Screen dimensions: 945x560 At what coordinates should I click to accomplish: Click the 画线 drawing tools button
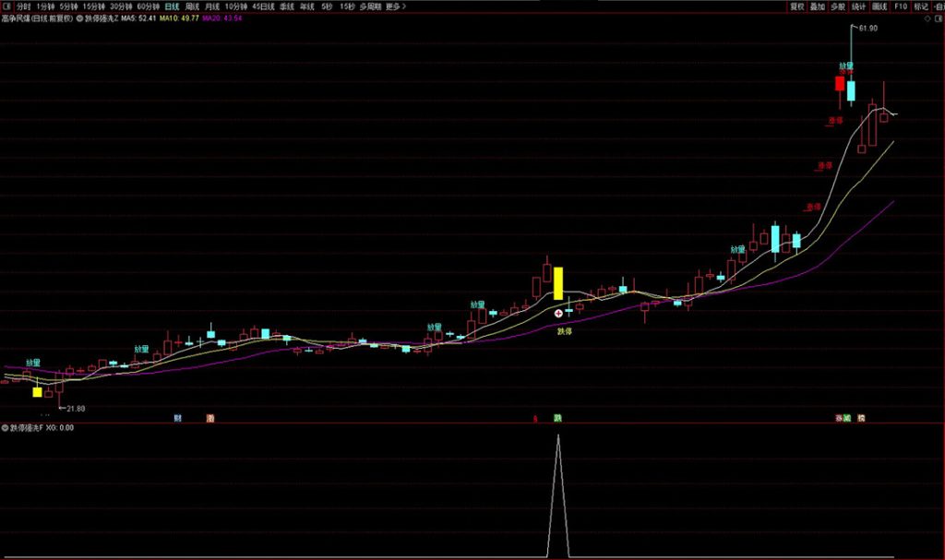pos(879,6)
